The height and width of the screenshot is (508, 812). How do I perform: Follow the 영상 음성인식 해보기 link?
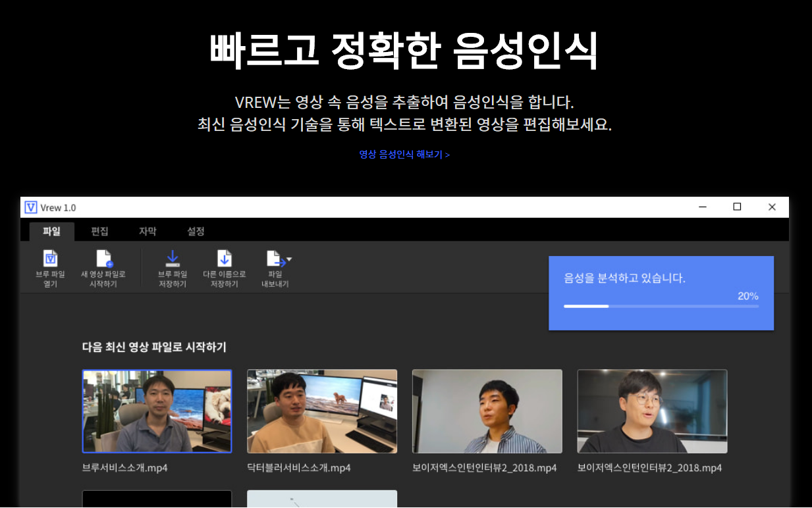(404, 155)
